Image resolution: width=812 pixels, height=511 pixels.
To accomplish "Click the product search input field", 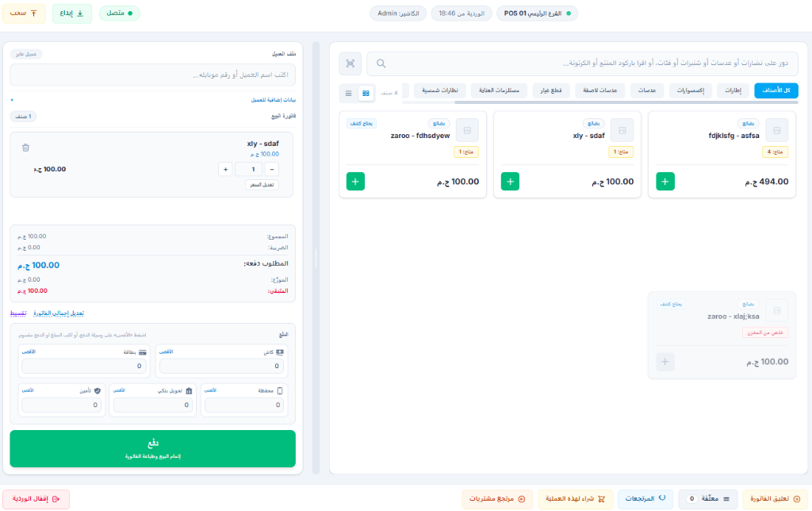I will pos(583,63).
